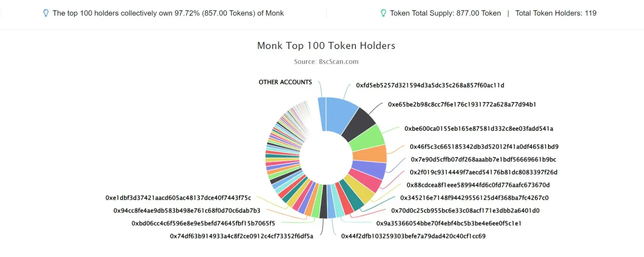Select the orange pie slice for 0x46f5c3c6

click(x=370, y=154)
